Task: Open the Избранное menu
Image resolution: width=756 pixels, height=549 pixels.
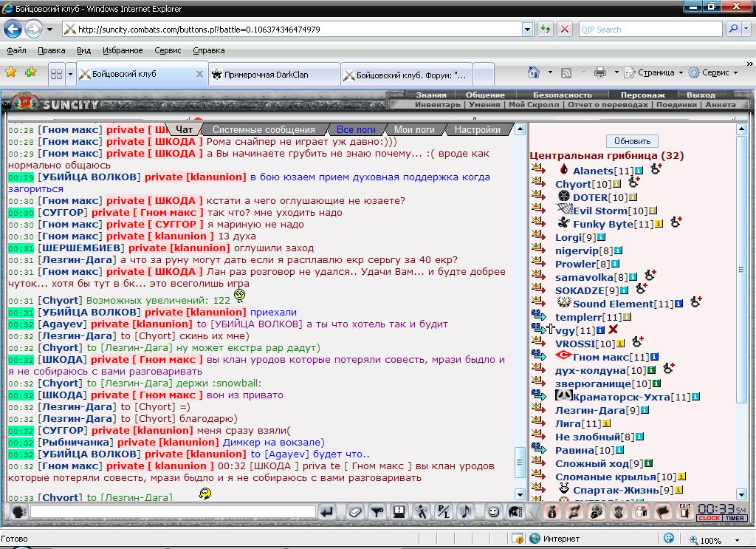Action: pyautogui.click(x=123, y=50)
